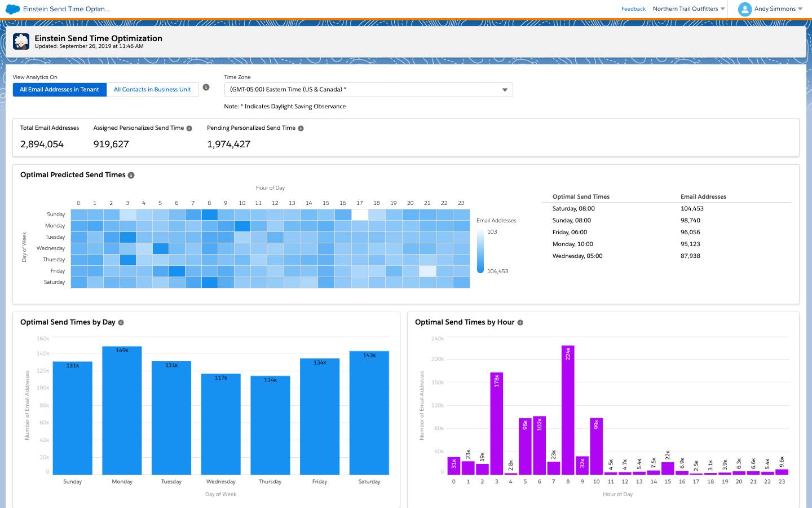Click the white Sunday hour 17 heatmap cell
The height and width of the screenshot is (508, 812).
(x=360, y=214)
